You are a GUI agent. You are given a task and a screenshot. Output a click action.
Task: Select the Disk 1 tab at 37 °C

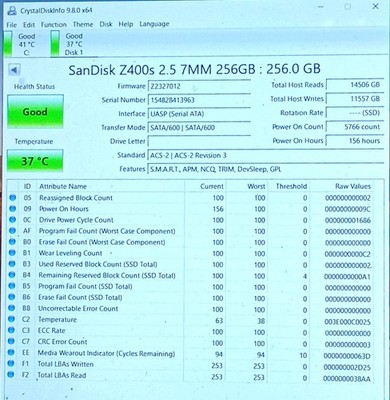pos(67,44)
